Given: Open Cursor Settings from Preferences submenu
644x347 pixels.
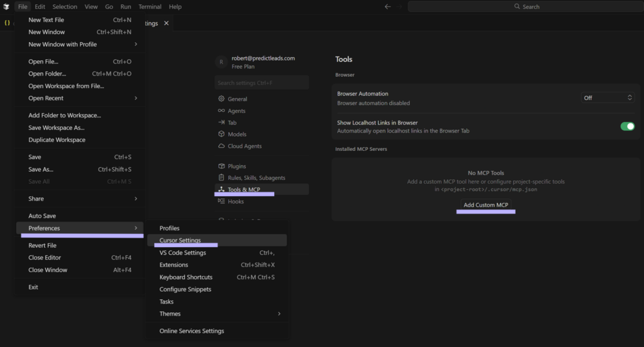Looking at the screenshot, I should 217,240.
